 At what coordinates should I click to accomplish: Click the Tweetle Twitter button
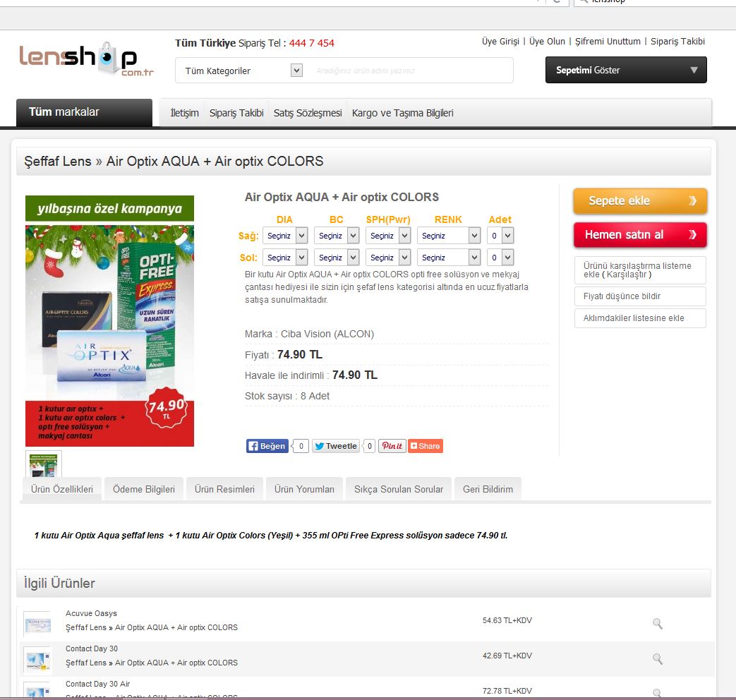tap(336, 446)
